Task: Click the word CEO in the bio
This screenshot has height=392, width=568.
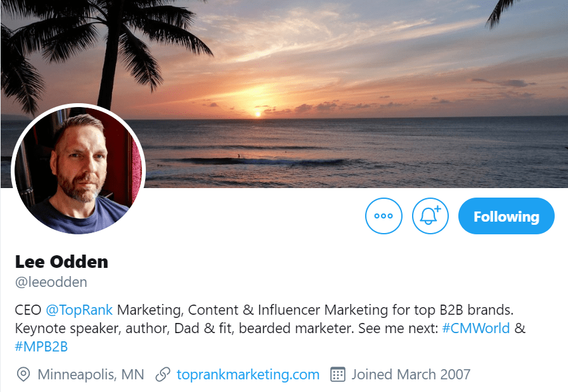Action: [29, 310]
